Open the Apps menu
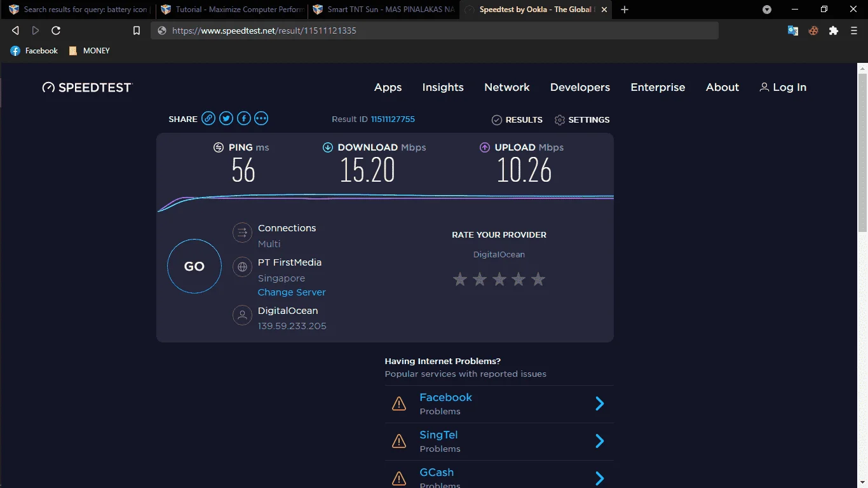The width and height of the screenshot is (868, 488). (x=388, y=88)
